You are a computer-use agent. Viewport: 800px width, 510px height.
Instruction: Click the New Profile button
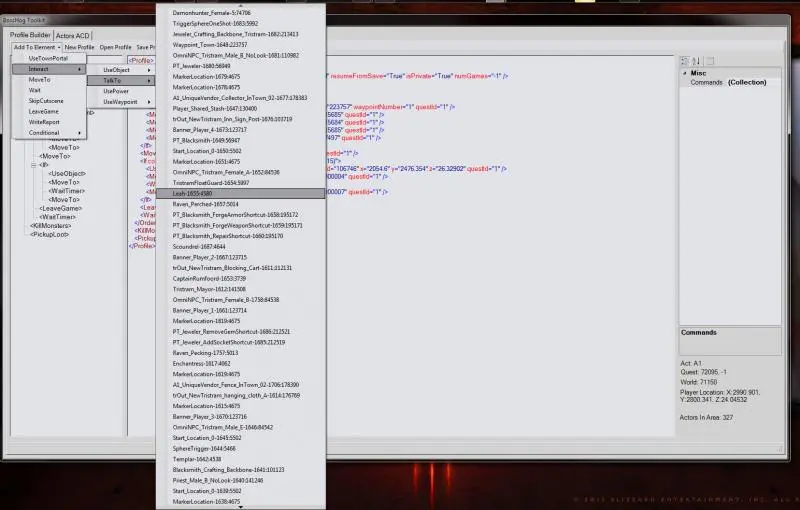pyautogui.click(x=79, y=47)
